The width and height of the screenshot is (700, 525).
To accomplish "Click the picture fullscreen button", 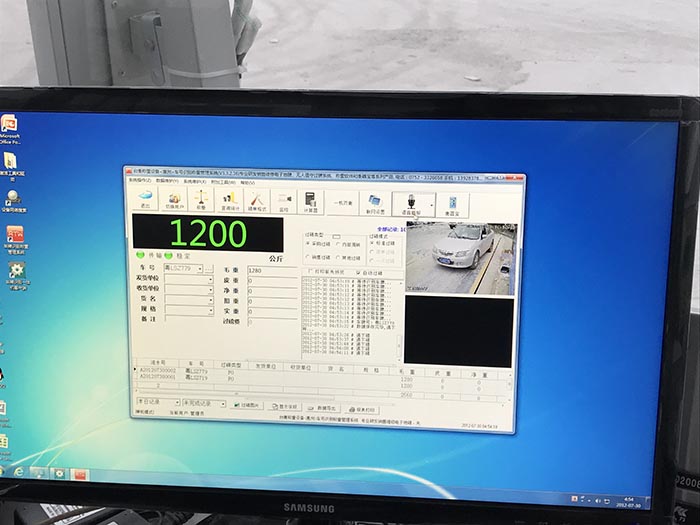I will (x=284, y=407).
